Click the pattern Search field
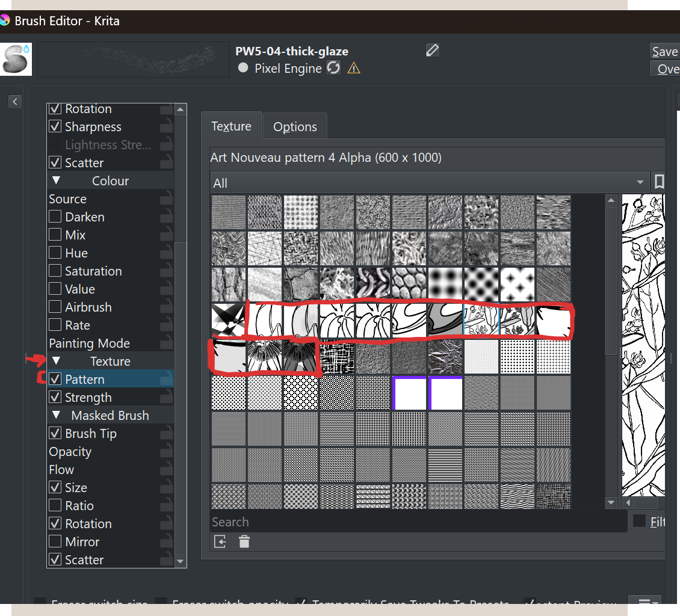Screen dimensions: 680x616 coord(418,522)
